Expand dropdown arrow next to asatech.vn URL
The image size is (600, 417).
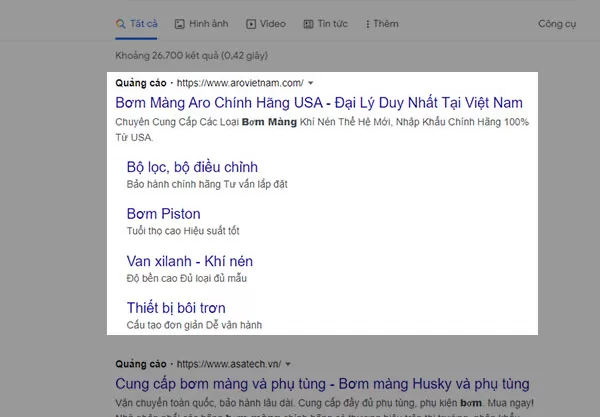288,364
